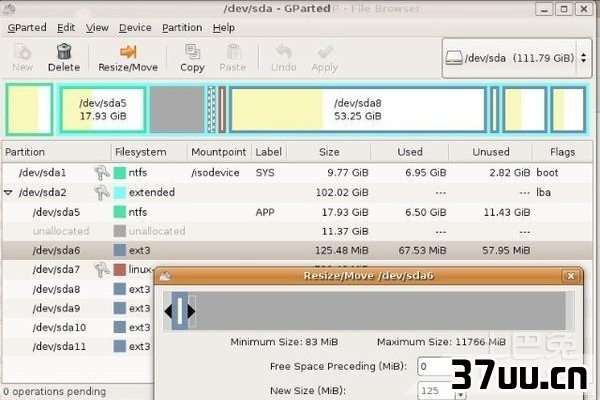Click the Undo toolbar icon

(x=284, y=52)
